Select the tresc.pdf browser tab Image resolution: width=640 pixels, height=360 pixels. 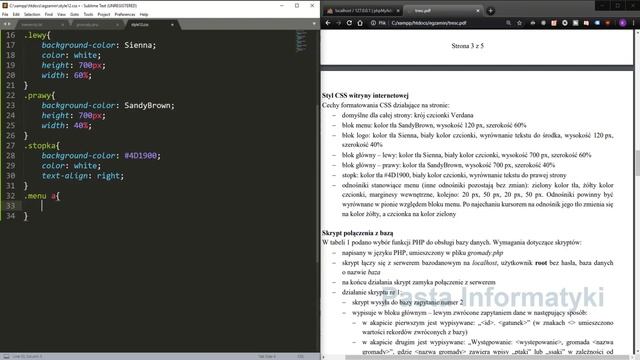pos(442,11)
